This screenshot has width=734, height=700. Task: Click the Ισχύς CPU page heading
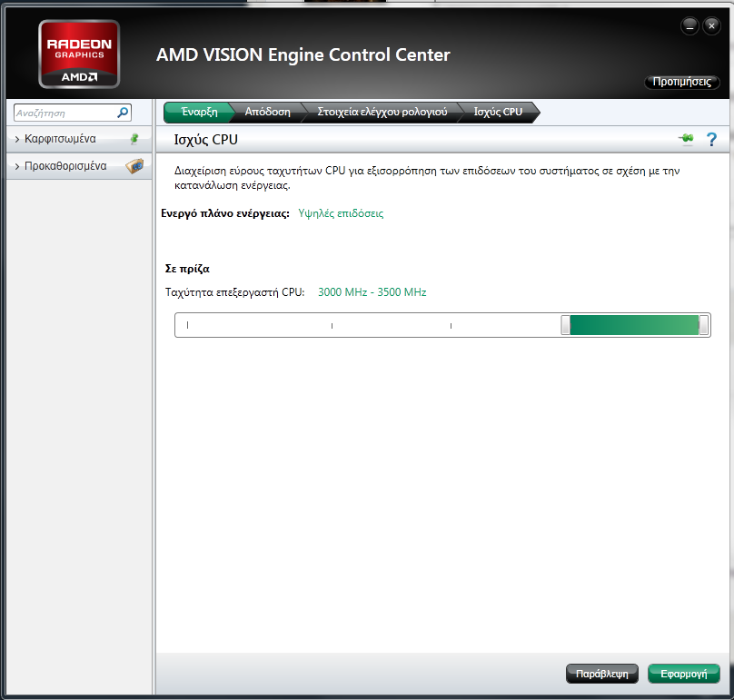pyautogui.click(x=206, y=140)
